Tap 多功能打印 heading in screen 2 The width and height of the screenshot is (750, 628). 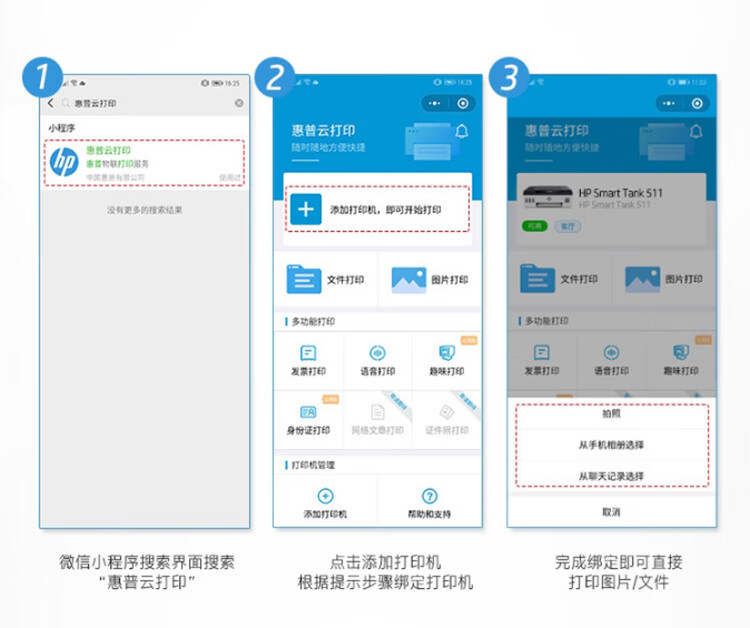pos(313,321)
